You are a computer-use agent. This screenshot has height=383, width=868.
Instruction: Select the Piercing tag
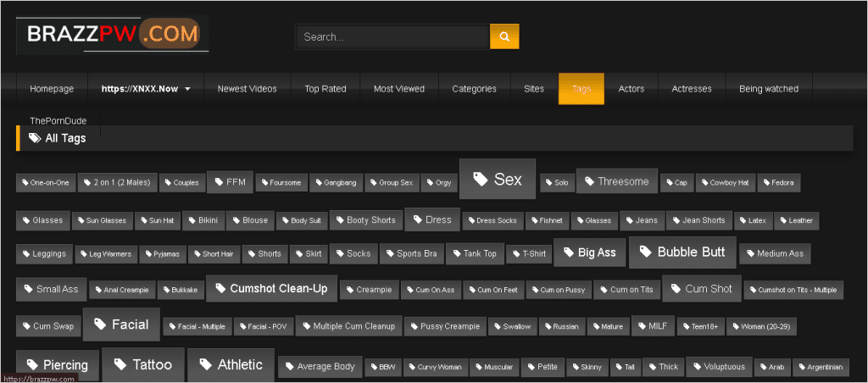[x=58, y=365]
